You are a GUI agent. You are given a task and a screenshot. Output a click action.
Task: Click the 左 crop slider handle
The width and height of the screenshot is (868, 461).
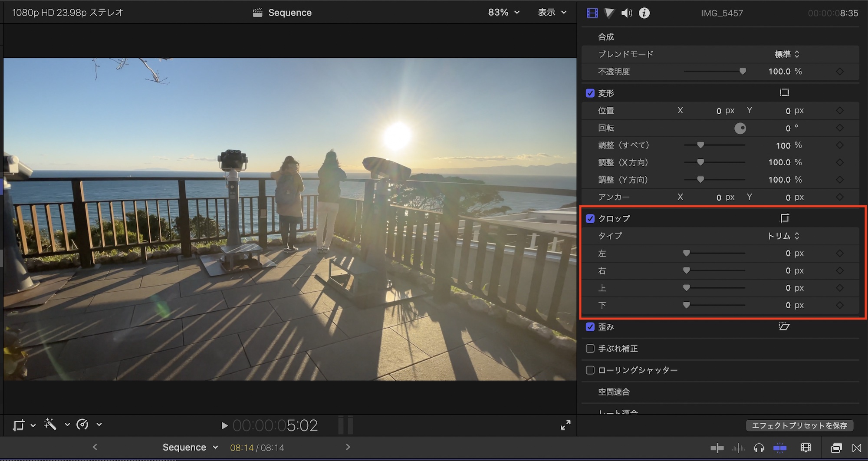[686, 253]
